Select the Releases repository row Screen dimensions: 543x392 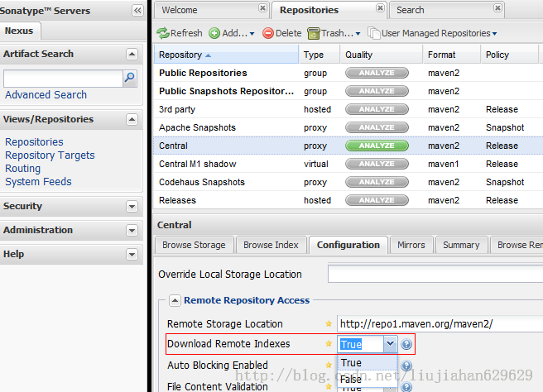click(x=348, y=200)
